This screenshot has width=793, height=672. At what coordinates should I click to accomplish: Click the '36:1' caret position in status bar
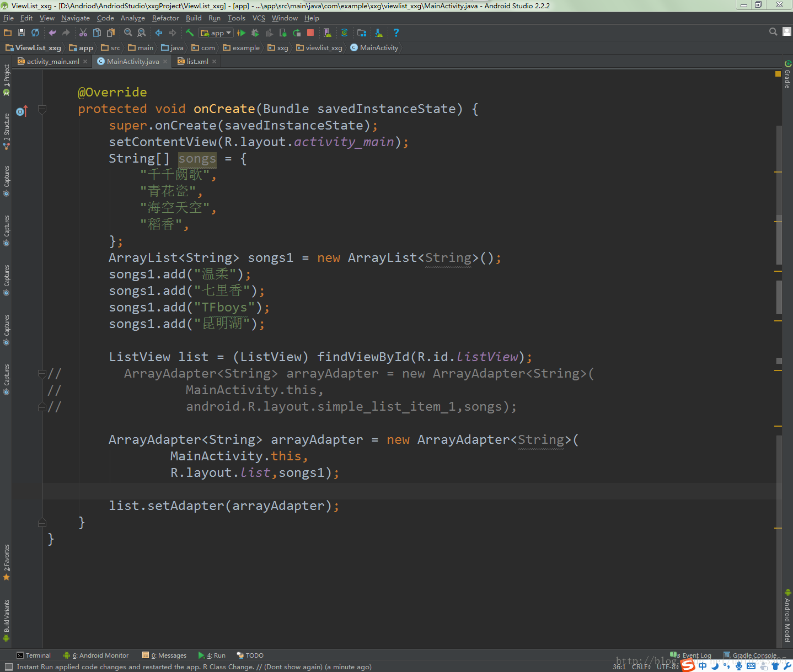619,666
